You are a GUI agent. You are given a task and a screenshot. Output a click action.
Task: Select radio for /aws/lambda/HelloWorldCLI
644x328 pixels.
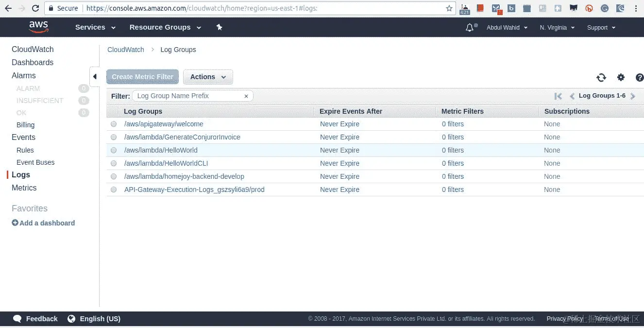tap(114, 163)
